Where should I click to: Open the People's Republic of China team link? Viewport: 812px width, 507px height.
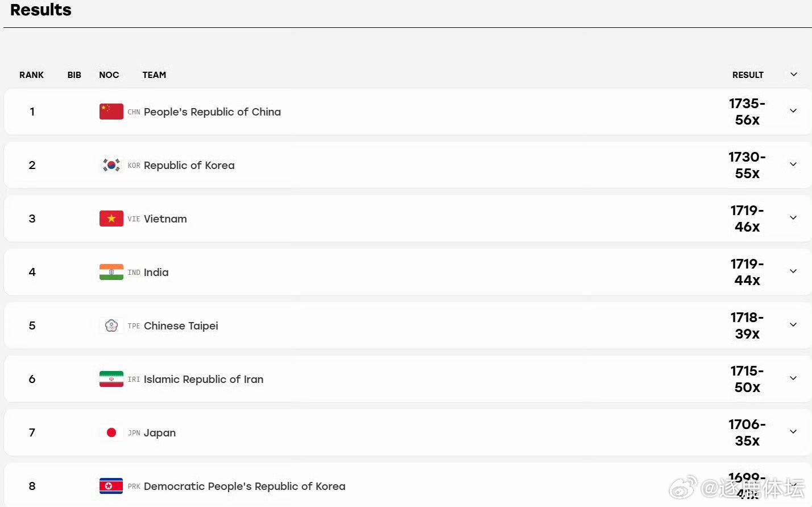pos(212,112)
